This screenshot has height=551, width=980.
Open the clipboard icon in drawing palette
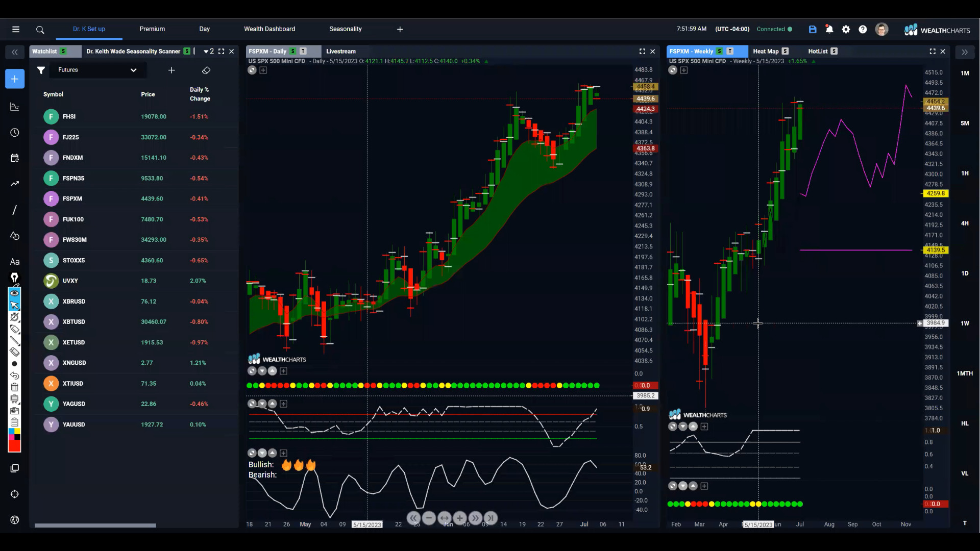point(14,422)
